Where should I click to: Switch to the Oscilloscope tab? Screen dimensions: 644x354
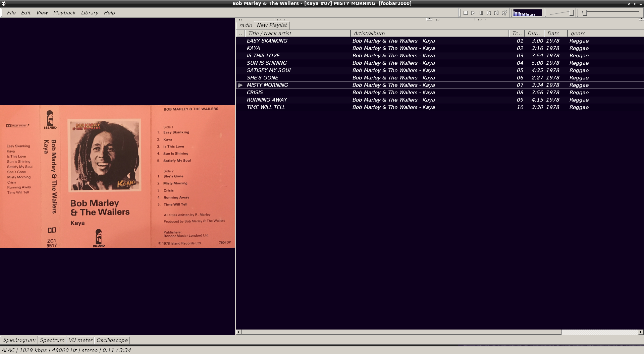(112, 340)
